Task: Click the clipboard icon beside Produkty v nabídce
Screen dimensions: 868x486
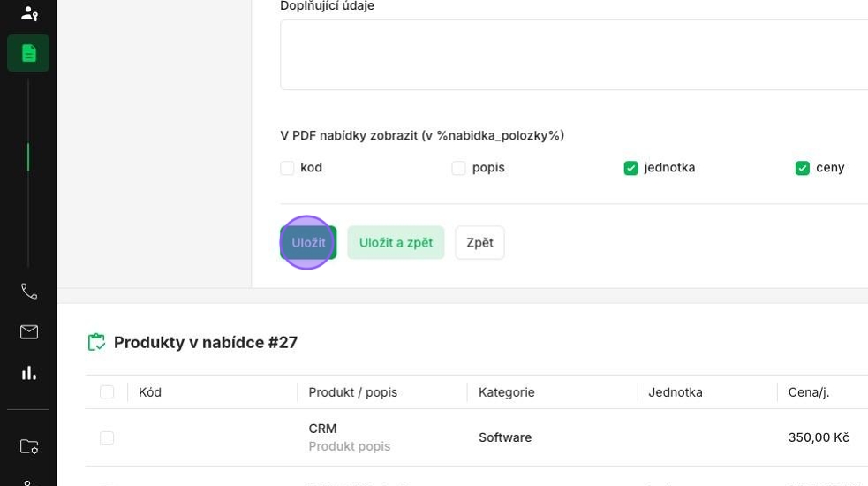Action: 96,342
